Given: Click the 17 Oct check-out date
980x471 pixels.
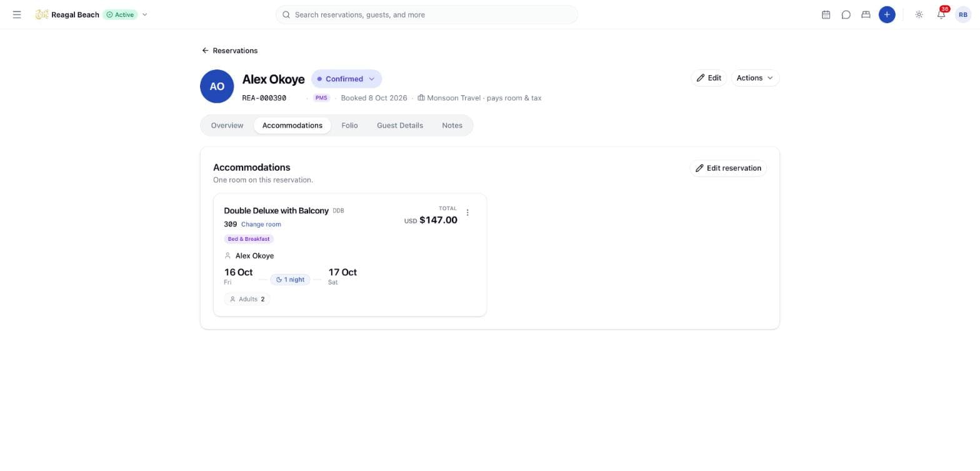Looking at the screenshot, I should tap(342, 273).
